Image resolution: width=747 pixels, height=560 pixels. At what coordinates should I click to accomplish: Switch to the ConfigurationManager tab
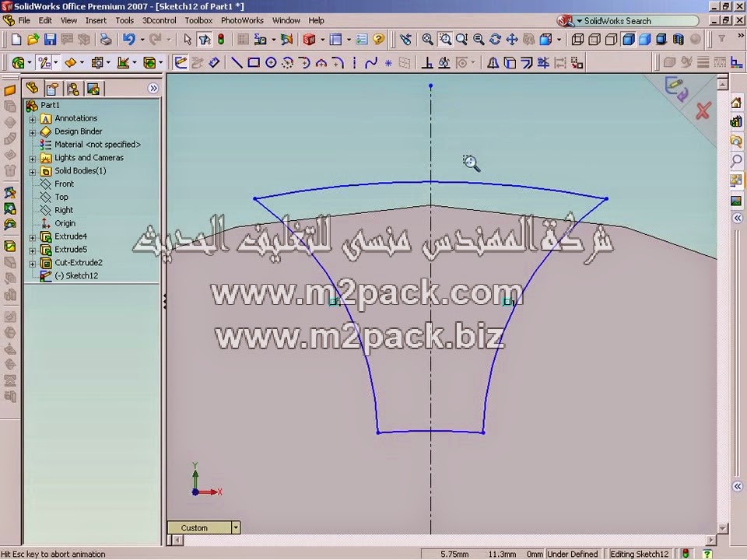[x=73, y=89]
